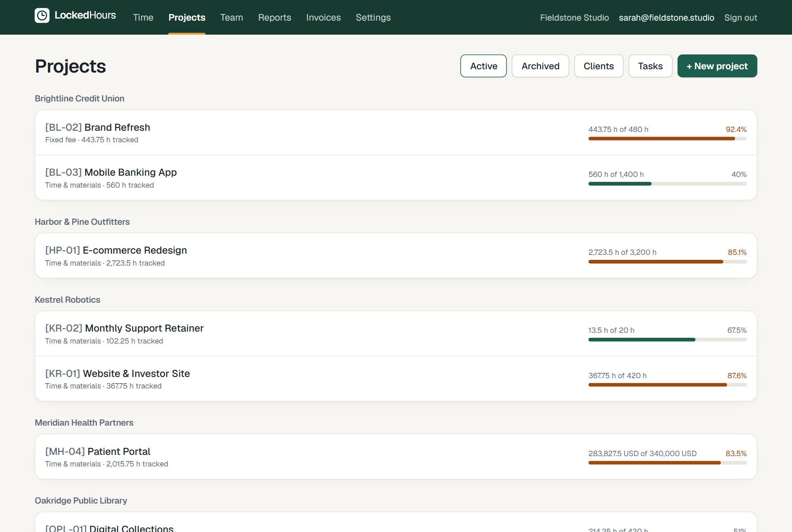Open Settings from the top navigation

pyautogui.click(x=373, y=17)
